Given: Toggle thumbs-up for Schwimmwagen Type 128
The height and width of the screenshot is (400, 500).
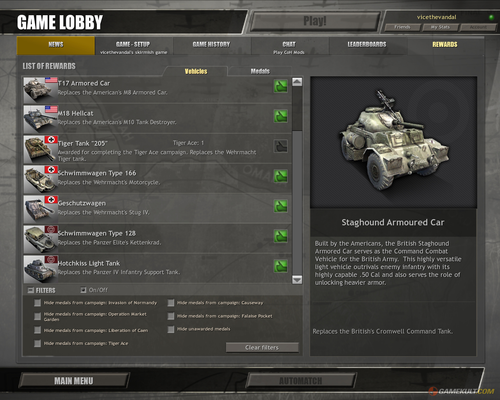Looking at the screenshot, I should coord(281,236).
